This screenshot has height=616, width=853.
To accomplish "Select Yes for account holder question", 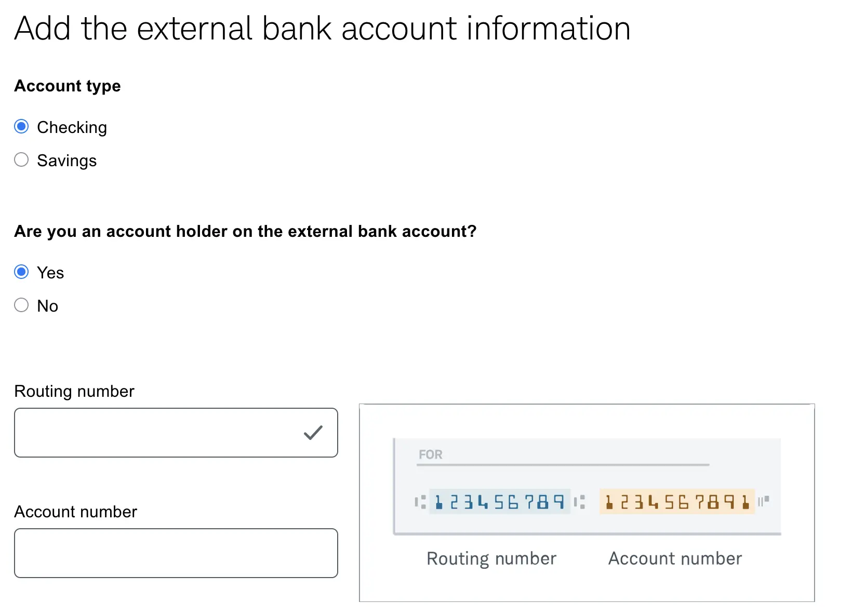I will [x=21, y=272].
